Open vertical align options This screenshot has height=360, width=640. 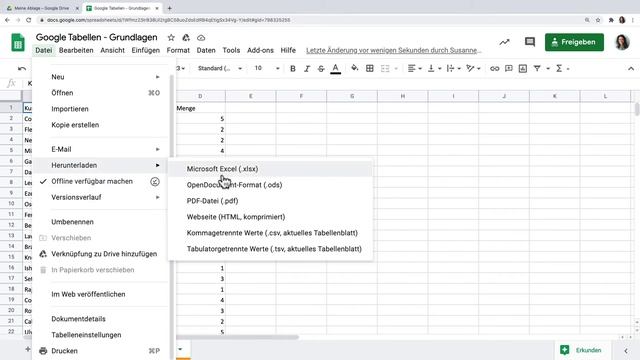[434, 69]
